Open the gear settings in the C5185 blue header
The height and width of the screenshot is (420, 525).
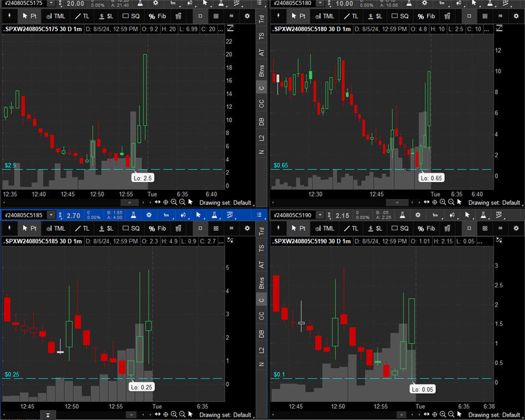coord(149,215)
